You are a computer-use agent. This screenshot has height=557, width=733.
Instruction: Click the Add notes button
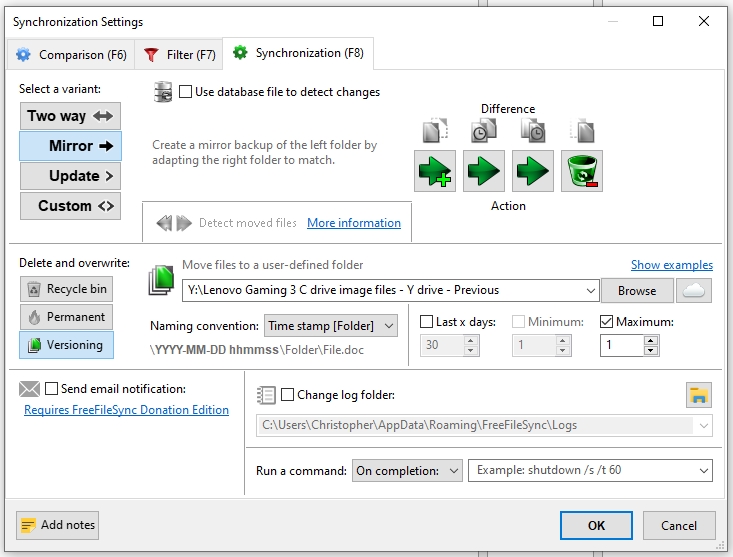pos(57,525)
